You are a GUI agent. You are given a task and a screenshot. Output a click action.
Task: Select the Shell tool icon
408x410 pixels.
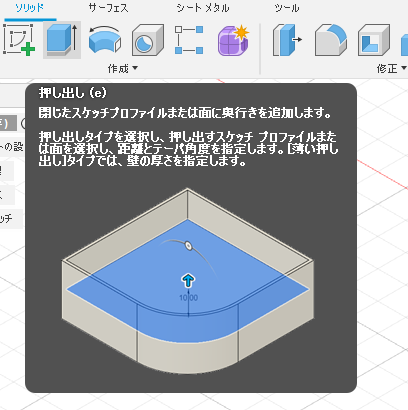374,40
